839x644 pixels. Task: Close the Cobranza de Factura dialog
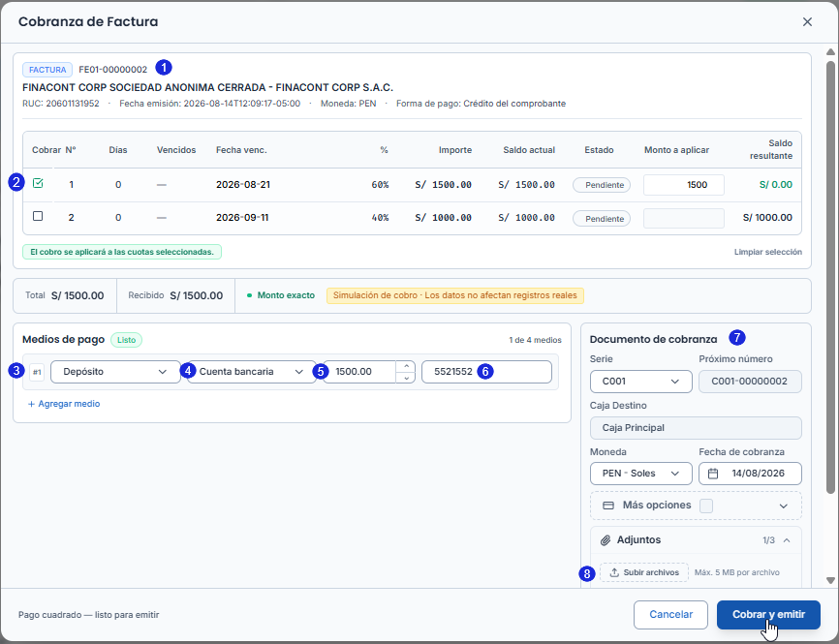pos(807,22)
